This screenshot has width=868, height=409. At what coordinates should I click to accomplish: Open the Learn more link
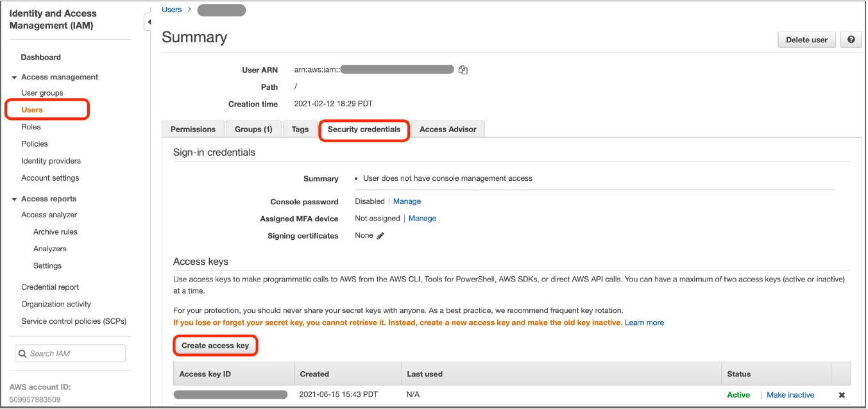click(644, 322)
